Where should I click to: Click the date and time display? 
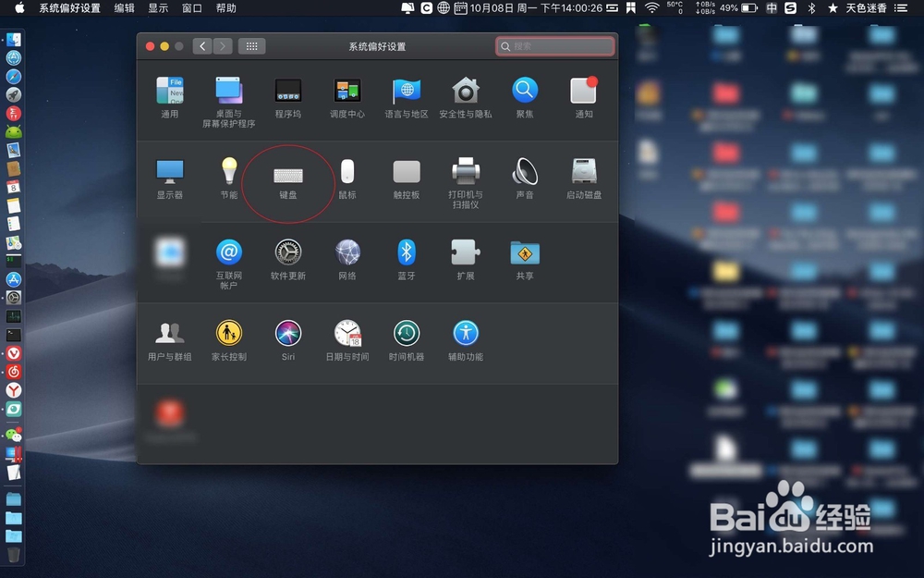pyautogui.click(x=536, y=7)
